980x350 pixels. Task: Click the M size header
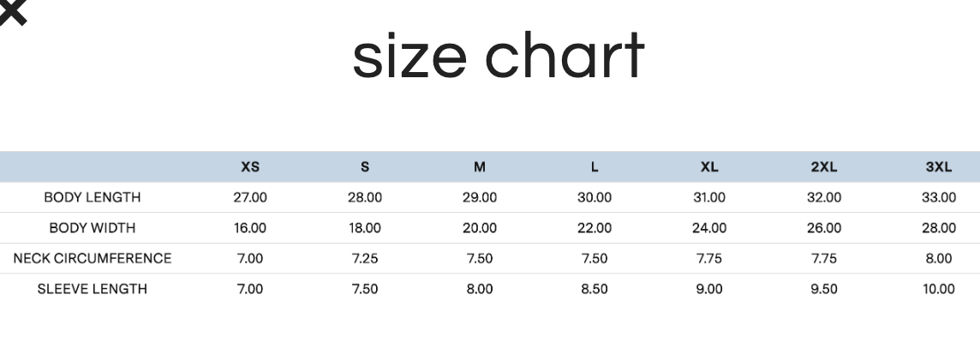(x=480, y=167)
